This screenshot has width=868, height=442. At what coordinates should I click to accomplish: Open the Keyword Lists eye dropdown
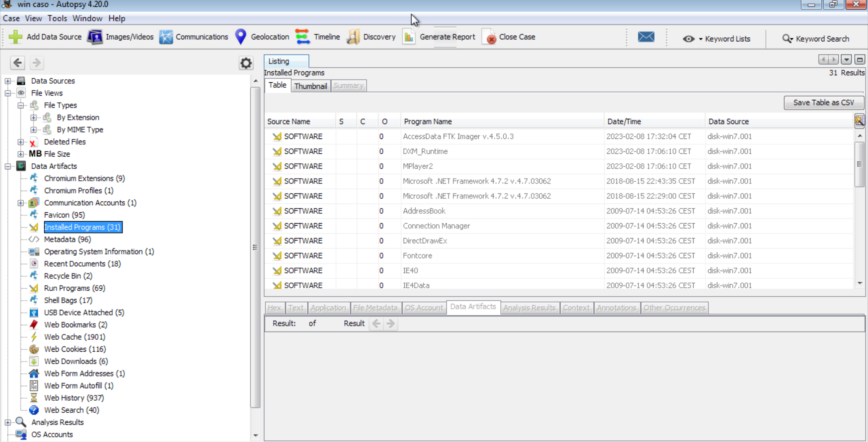(x=689, y=39)
